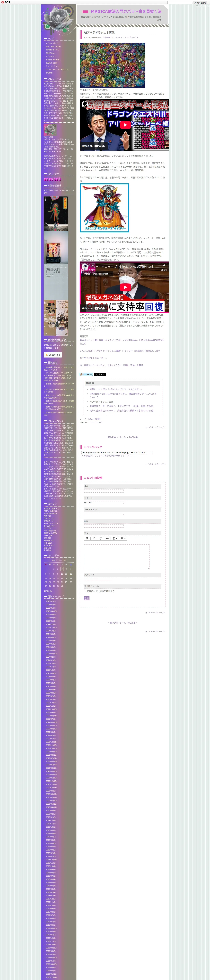The width and height of the screenshot is (210, 980).
Task: Open calendar date 3
Action: 62,569
